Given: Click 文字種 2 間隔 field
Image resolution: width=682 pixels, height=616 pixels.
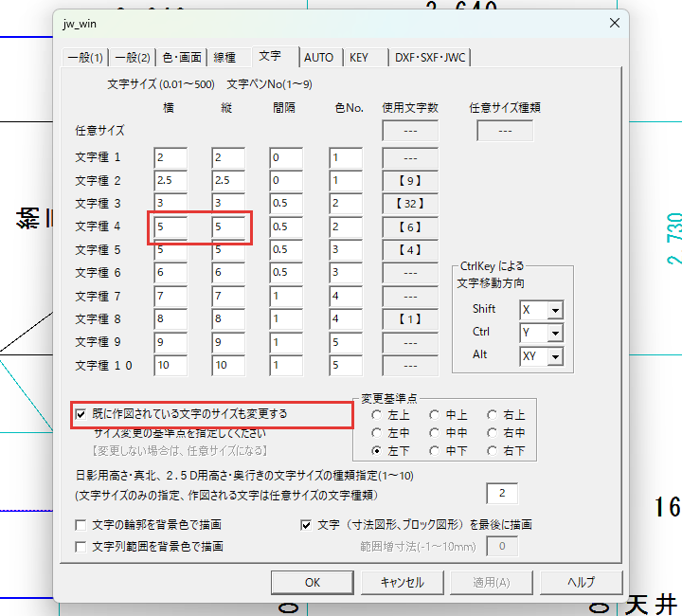Looking at the screenshot, I should [x=286, y=181].
